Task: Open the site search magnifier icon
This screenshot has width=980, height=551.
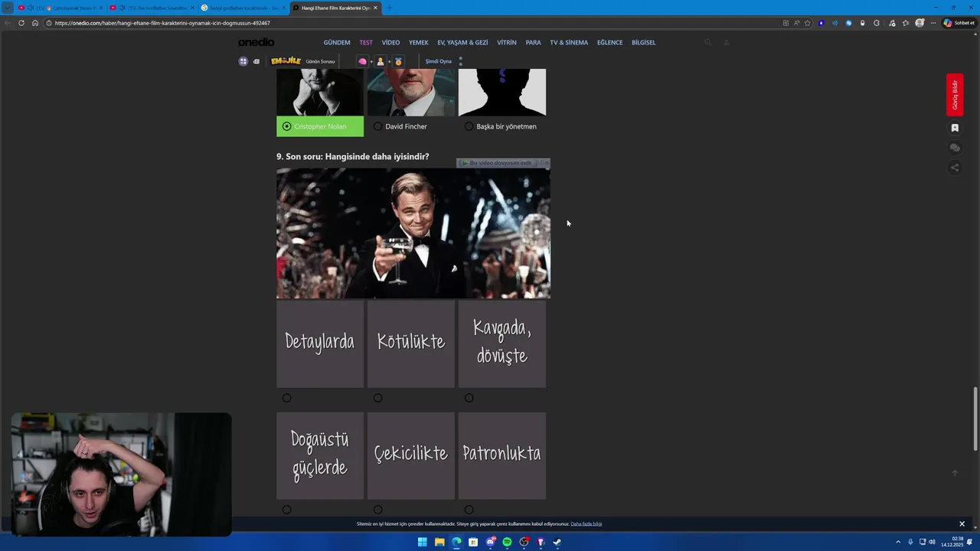Action: coord(708,42)
